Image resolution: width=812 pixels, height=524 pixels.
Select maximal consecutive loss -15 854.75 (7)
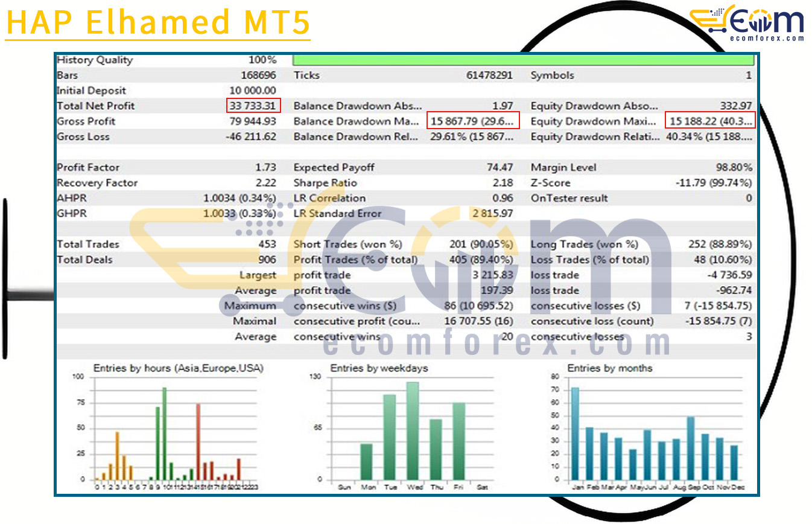[x=719, y=321]
